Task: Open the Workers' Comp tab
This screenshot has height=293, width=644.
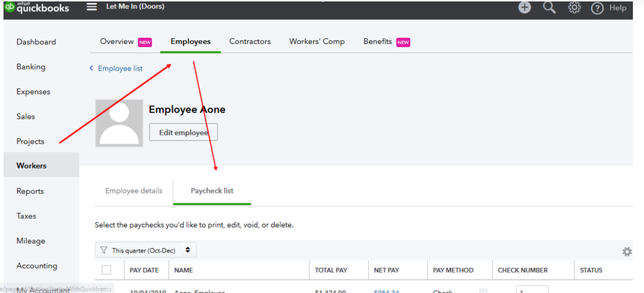Action: point(317,41)
